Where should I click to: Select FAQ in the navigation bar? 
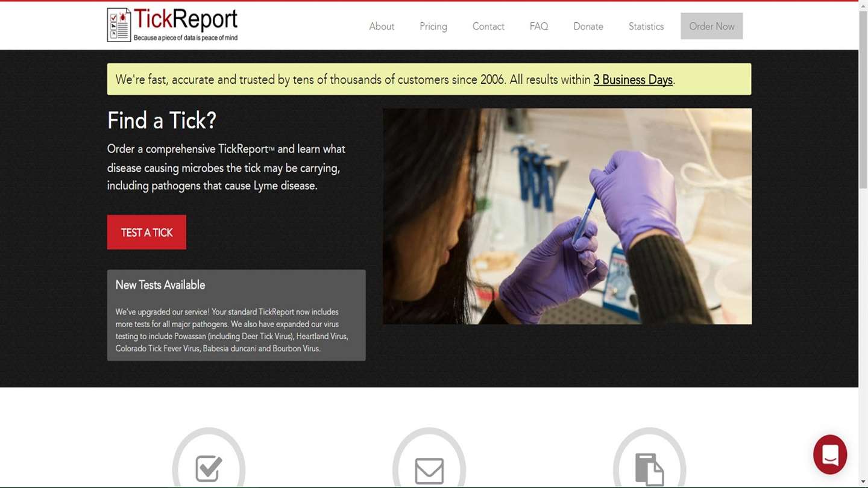pos(539,27)
